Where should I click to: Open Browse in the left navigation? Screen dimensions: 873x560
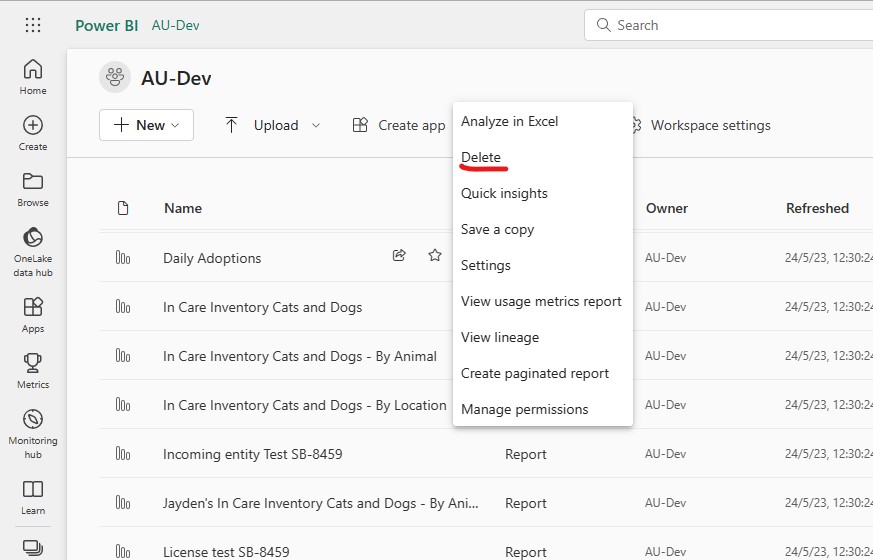tap(33, 189)
